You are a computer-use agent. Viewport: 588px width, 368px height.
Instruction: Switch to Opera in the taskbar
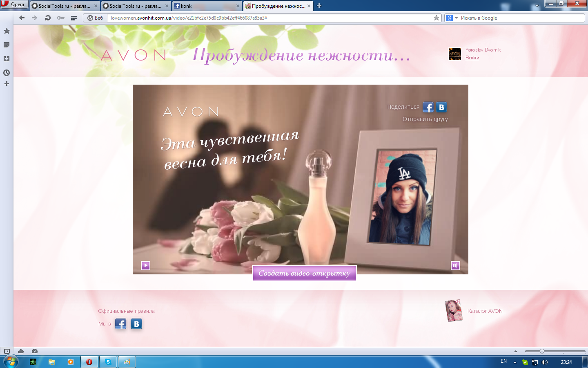click(x=89, y=362)
